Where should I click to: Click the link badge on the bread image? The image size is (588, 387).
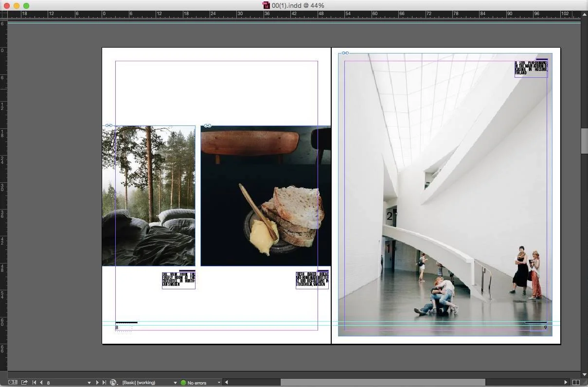[208, 125]
